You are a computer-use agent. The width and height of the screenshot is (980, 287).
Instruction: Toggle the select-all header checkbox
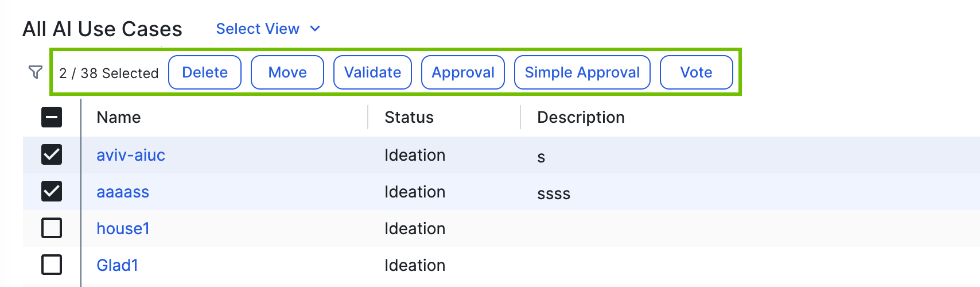52,118
